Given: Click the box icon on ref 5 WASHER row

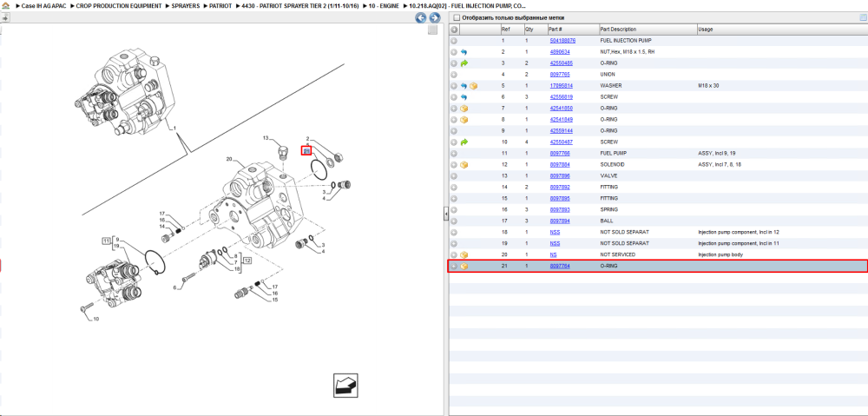Looking at the screenshot, I should click(x=473, y=86).
